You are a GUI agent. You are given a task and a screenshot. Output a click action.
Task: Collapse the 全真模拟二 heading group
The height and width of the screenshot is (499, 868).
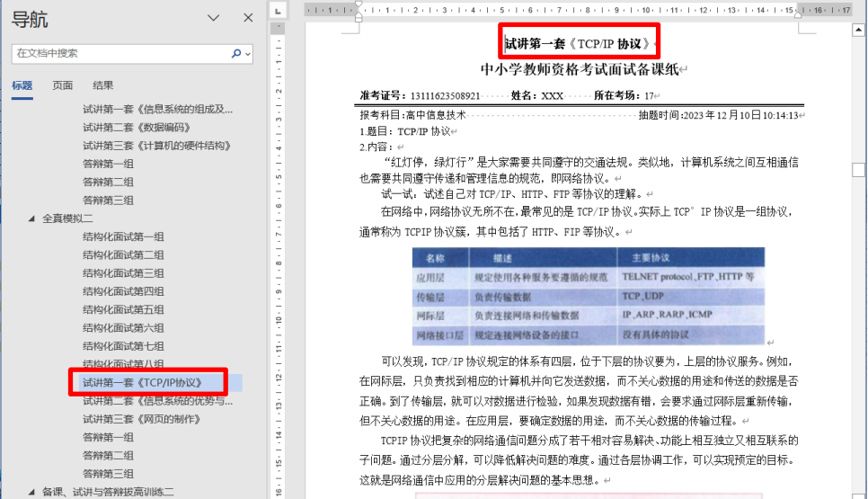pyautogui.click(x=33, y=218)
